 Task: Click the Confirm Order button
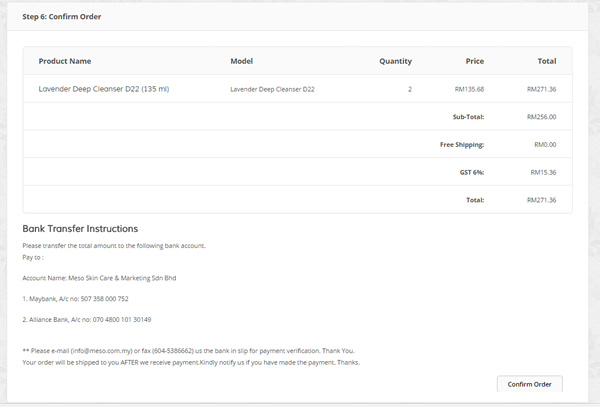tap(530, 384)
